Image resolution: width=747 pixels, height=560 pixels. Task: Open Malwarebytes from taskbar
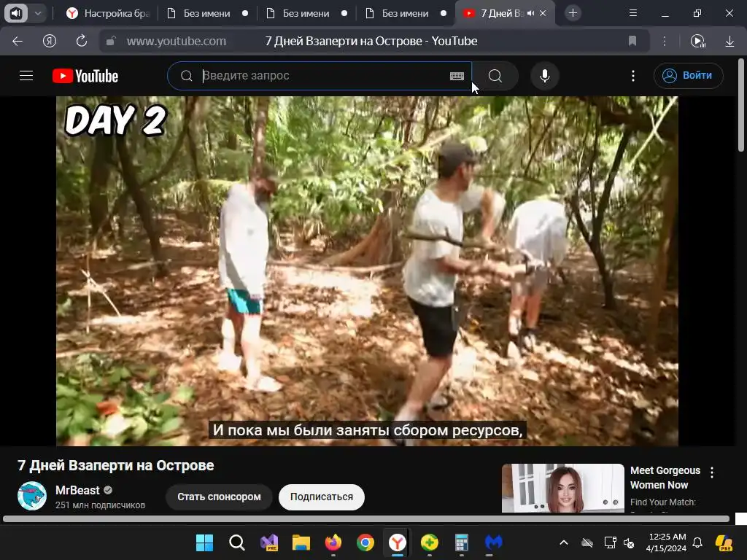click(494, 542)
